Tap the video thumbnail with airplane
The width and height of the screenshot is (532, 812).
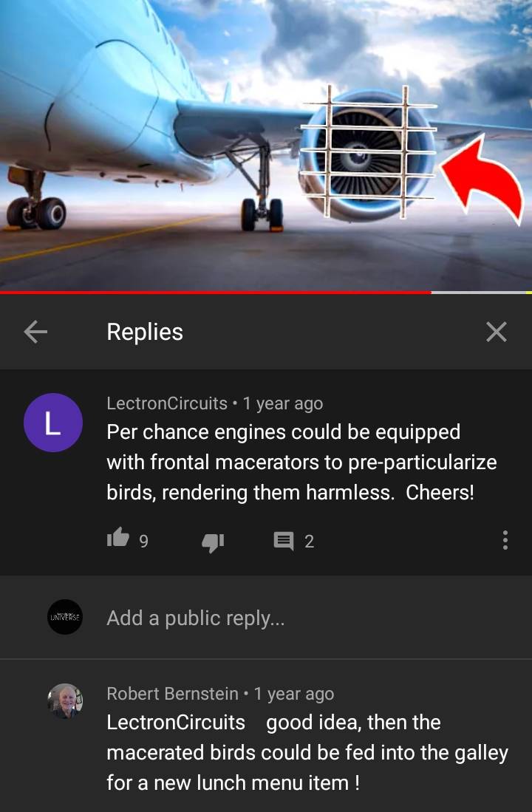click(x=266, y=145)
